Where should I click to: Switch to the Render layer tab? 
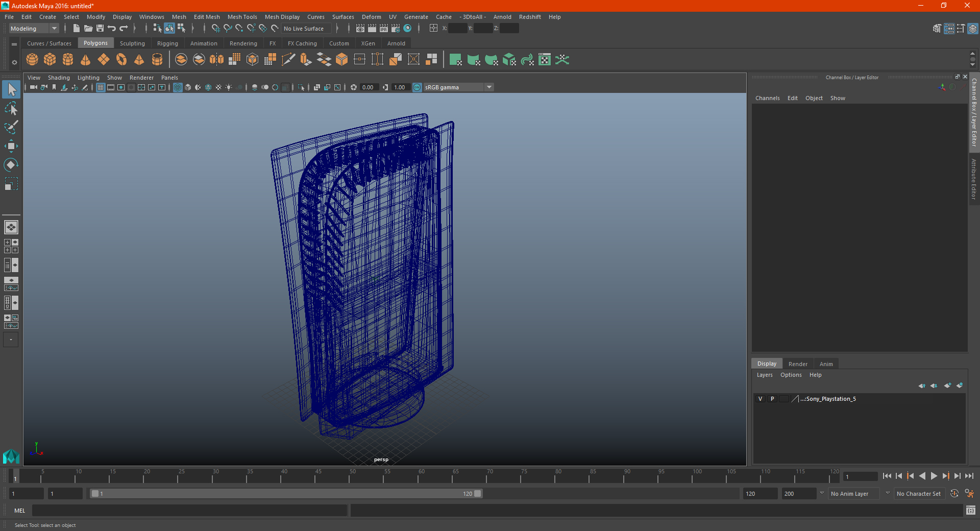(798, 364)
